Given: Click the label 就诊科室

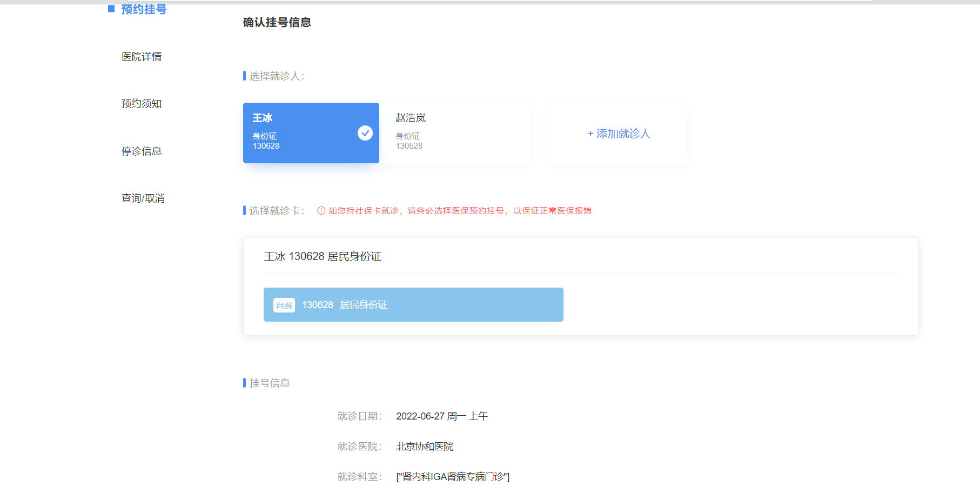Looking at the screenshot, I should click(360, 477).
